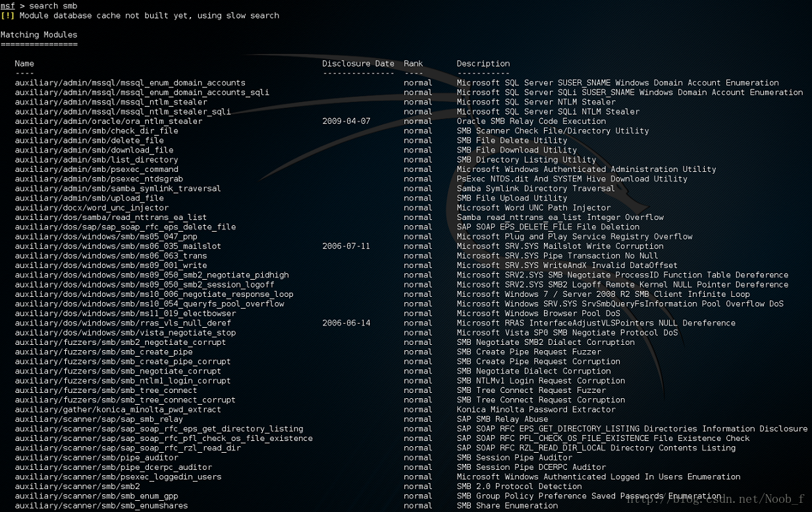
Task: Select auxiliary/fuzzers/smb/smb_tree_connect module name
Action: click(107, 390)
